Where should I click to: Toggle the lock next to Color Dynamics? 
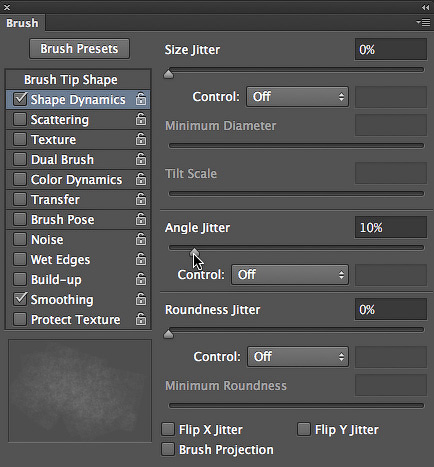pyautogui.click(x=141, y=179)
